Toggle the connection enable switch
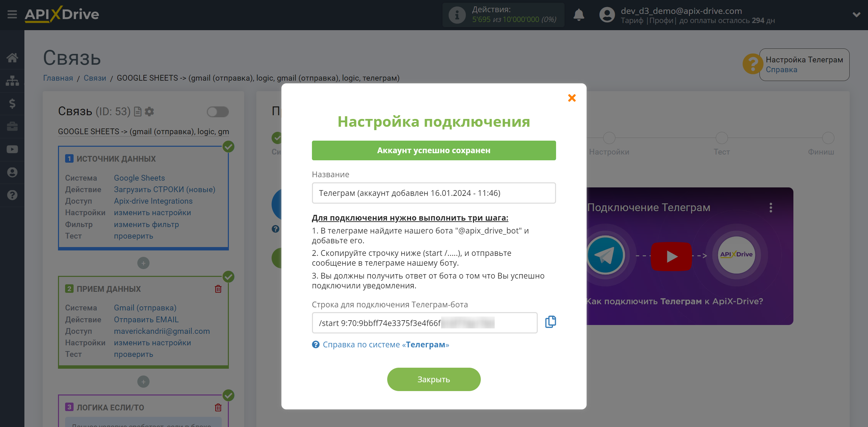868x427 pixels. [218, 112]
